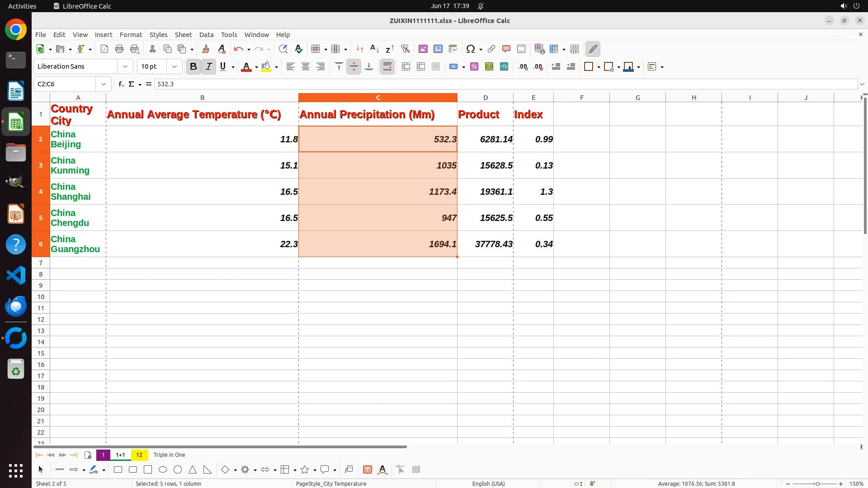Toggle Italic formatting off
This screenshot has height=488, width=868.
click(208, 66)
